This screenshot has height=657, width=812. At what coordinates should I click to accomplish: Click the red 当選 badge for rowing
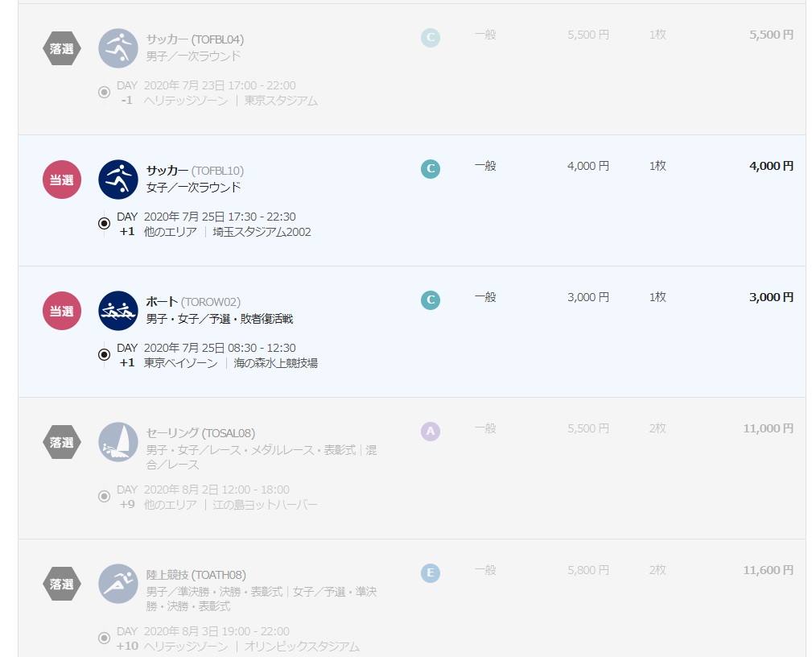(x=62, y=311)
